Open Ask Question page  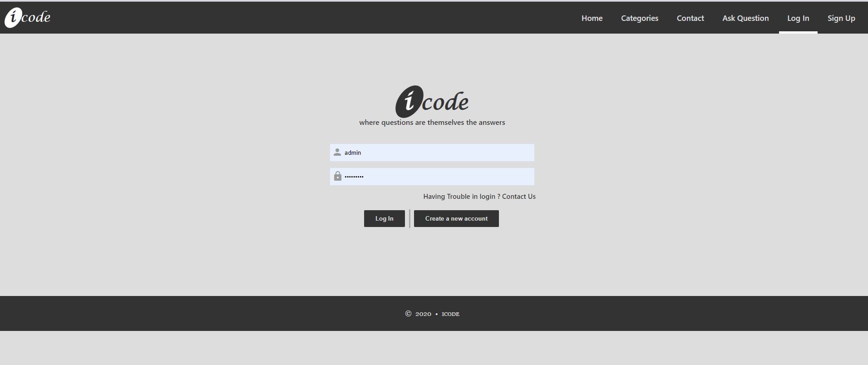pos(745,18)
